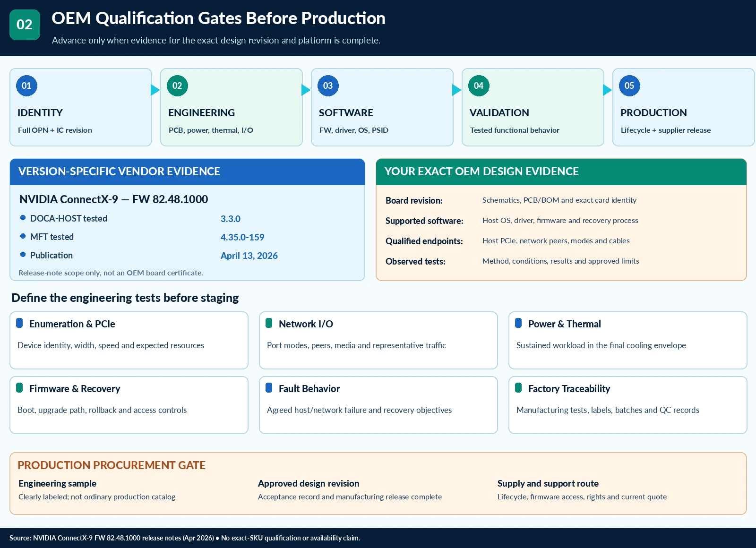This screenshot has height=548, width=756.
Task: Click the MFT version 4.35.0-159 value
Action: (x=242, y=237)
